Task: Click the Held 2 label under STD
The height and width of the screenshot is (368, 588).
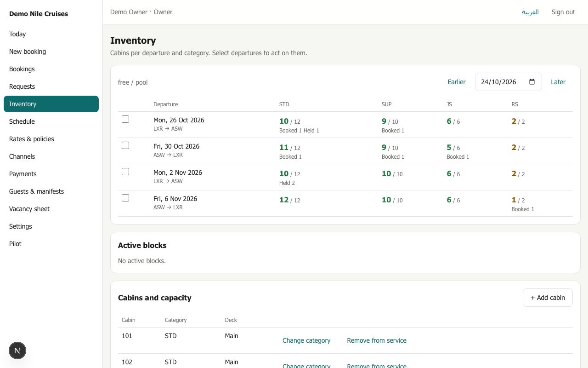Action: [287, 183]
